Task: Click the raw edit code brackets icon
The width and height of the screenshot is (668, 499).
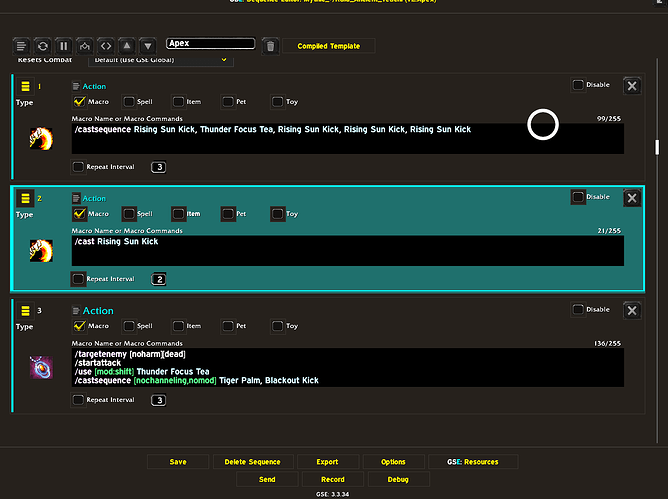Action: pos(106,46)
